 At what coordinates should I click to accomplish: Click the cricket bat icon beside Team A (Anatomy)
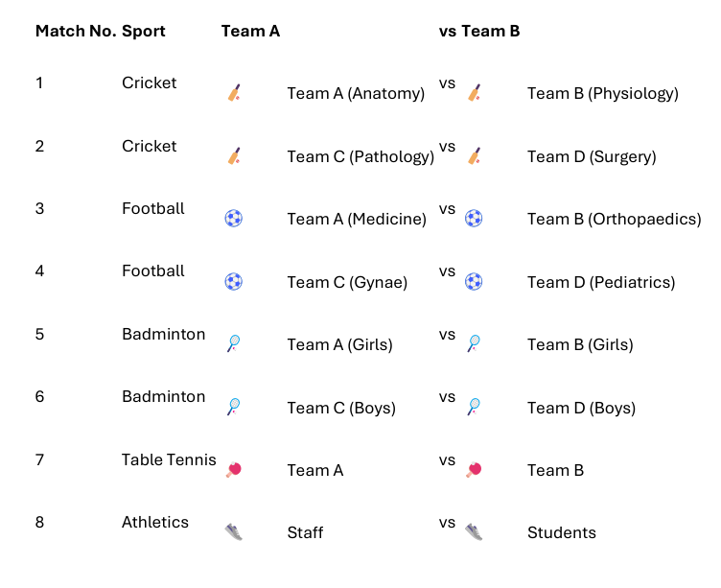pyautogui.click(x=234, y=92)
